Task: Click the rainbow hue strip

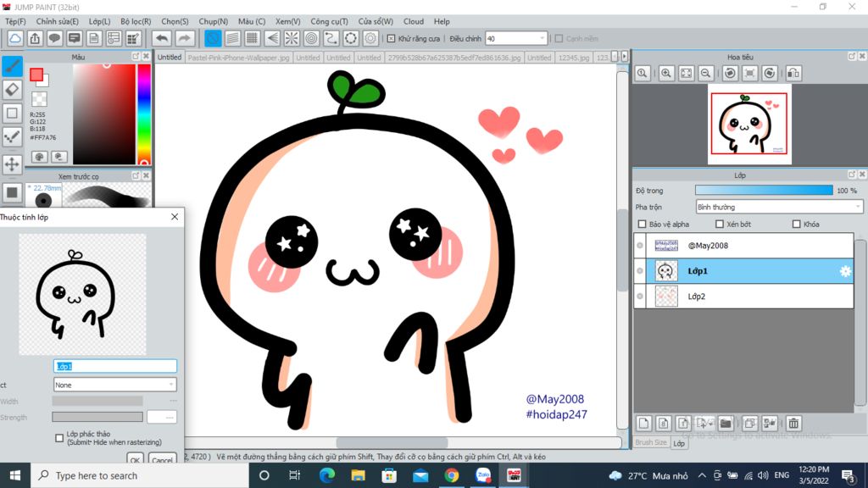Action: [144, 114]
